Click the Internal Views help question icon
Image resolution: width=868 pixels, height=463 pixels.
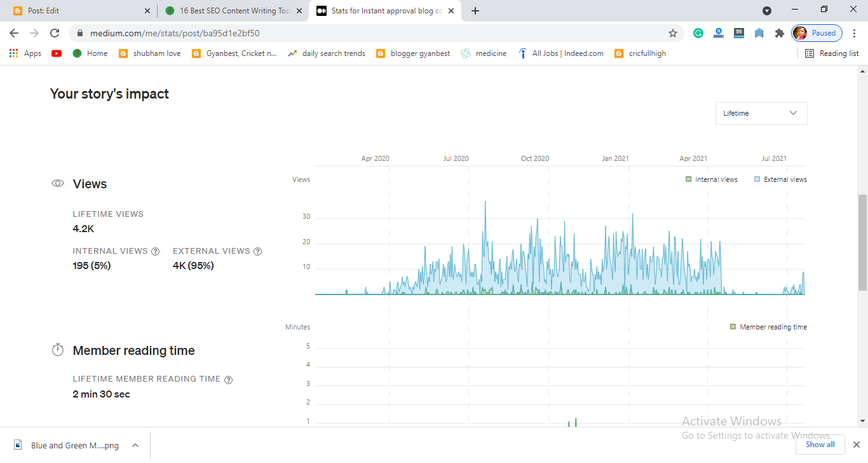point(156,251)
